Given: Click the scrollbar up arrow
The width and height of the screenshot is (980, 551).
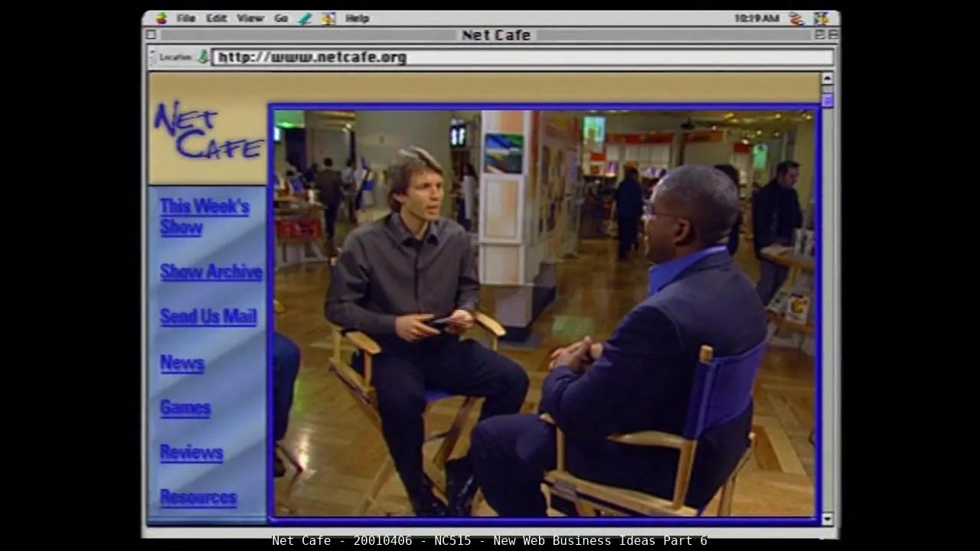Looking at the screenshot, I should [827, 78].
